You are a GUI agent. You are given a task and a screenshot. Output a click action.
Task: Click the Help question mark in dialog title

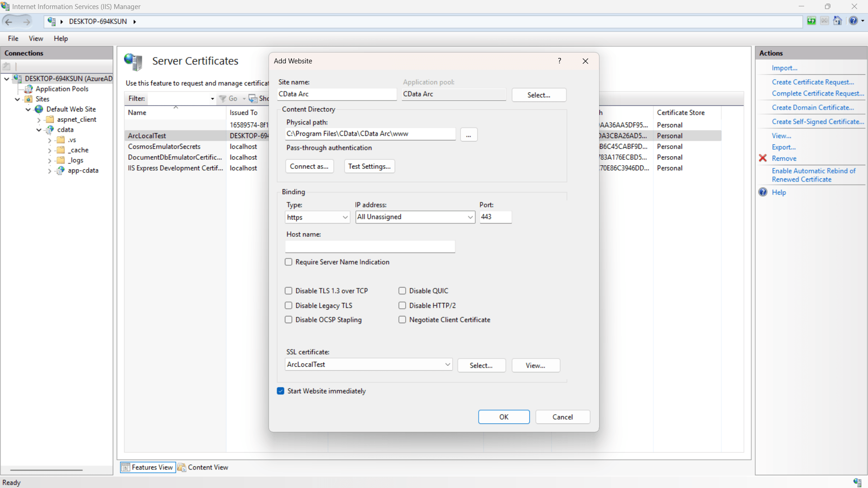(560, 61)
